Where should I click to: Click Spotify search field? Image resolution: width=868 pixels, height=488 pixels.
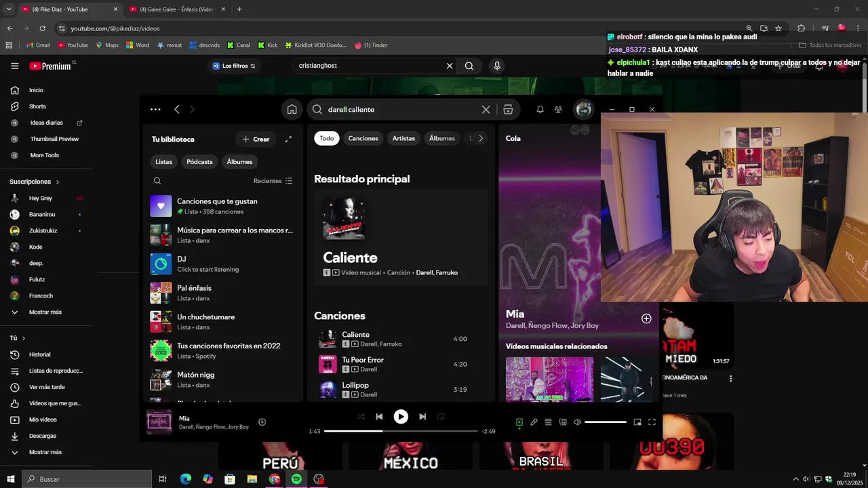(403, 109)
